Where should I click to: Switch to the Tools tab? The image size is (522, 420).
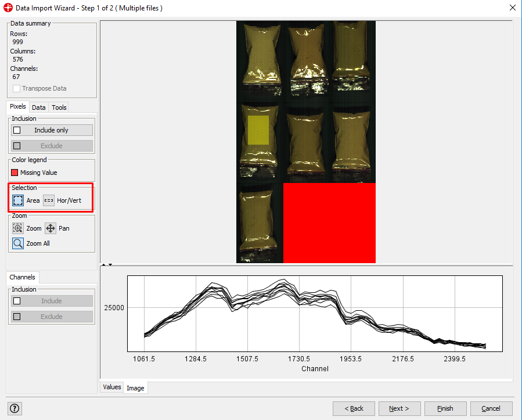(x=59, y=107)
